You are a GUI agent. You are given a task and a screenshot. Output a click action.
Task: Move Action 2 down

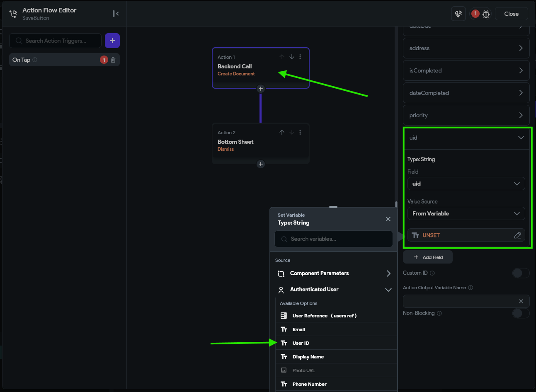292,132
